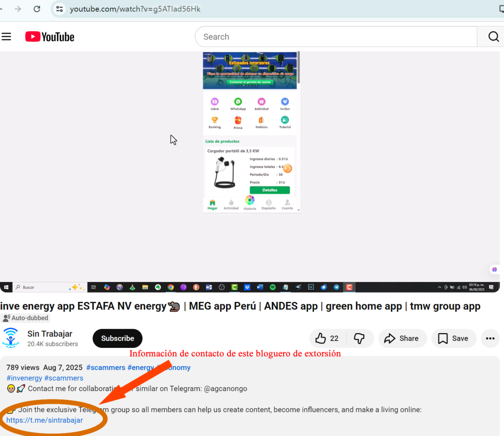Click the browser address bar URL

pos(135,9)
